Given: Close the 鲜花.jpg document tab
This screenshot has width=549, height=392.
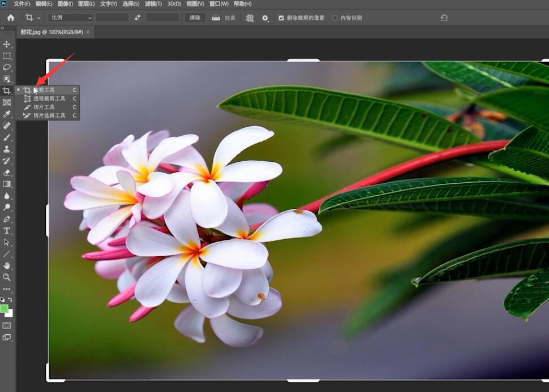Looking at the screenshot, I should click(88, 32).
